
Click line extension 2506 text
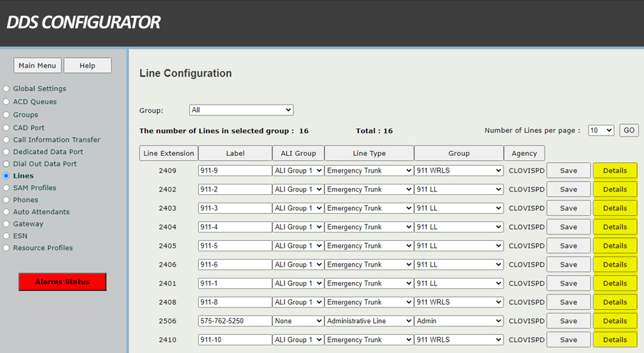pyautogui.click(x=168, y=321)
